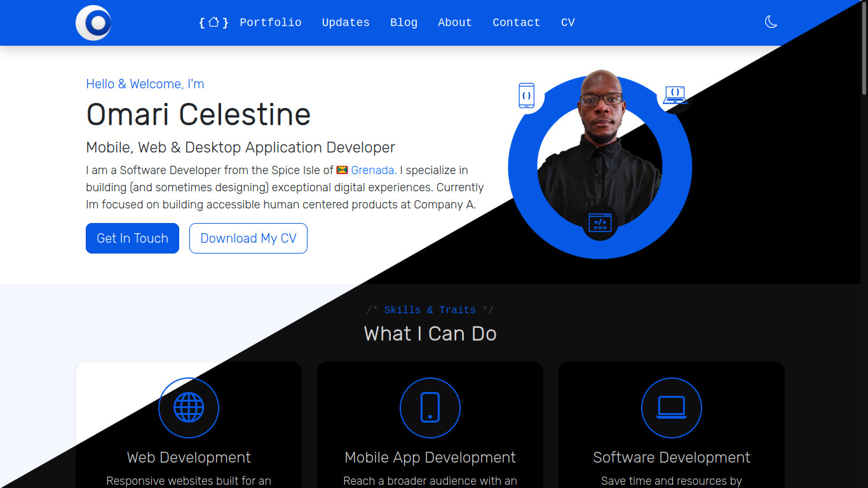This screenshot has height=488, width=868.
Task: Select CV in the navigation bar
Action: point(567,22)
